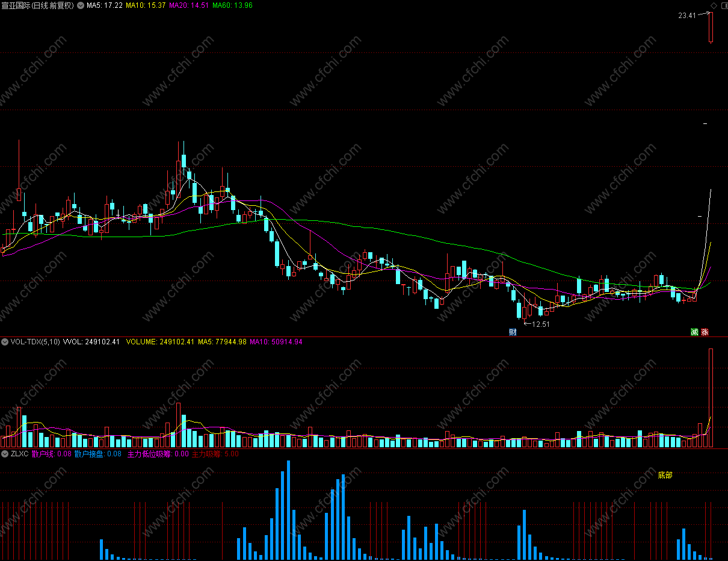Viewport: 728px width, 561px height.
Task: Select the MA10: 15.37 indicator label
Action: coord(145,5)
